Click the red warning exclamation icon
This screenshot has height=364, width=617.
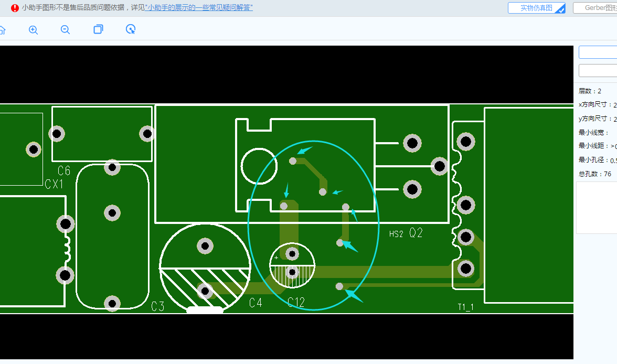(x=15, y=8)
